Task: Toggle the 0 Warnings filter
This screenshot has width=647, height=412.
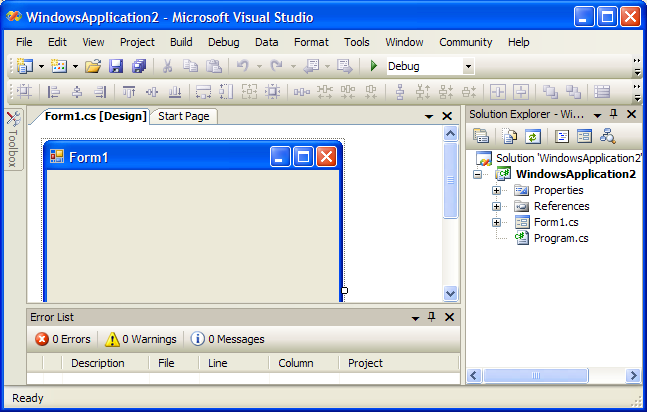Action: [141, 339]
